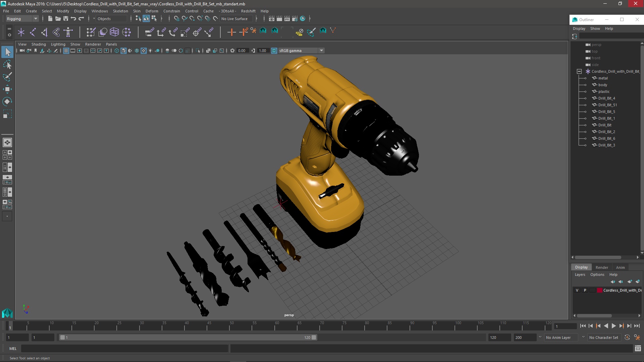Image resolution: width=644 pixels, height=362 pixels.
Task: Toggle select by object type icon
Action: tap(146, 19)
